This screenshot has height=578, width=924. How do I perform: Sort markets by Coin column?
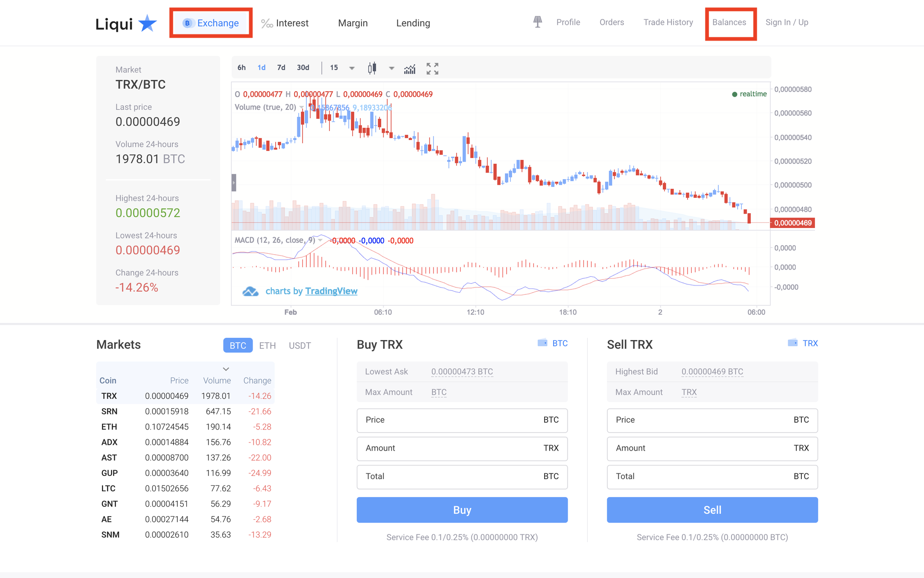(x=108, y=381)
